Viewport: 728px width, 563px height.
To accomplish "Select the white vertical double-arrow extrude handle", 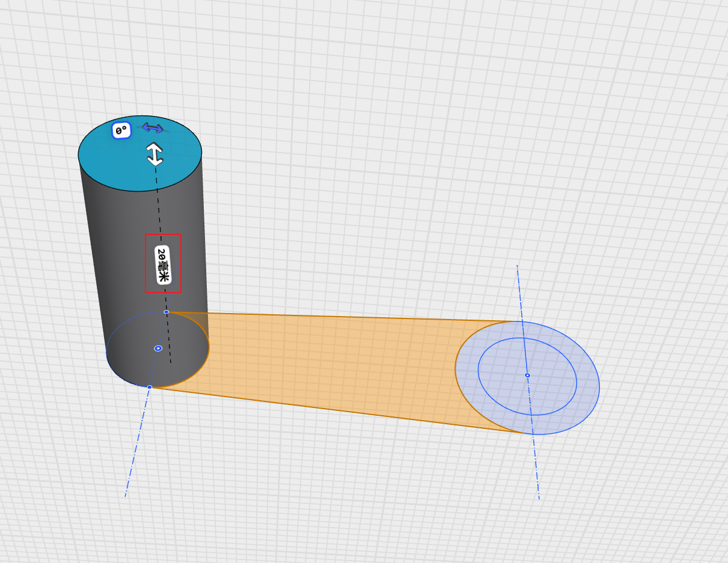I will pos(155,154).
